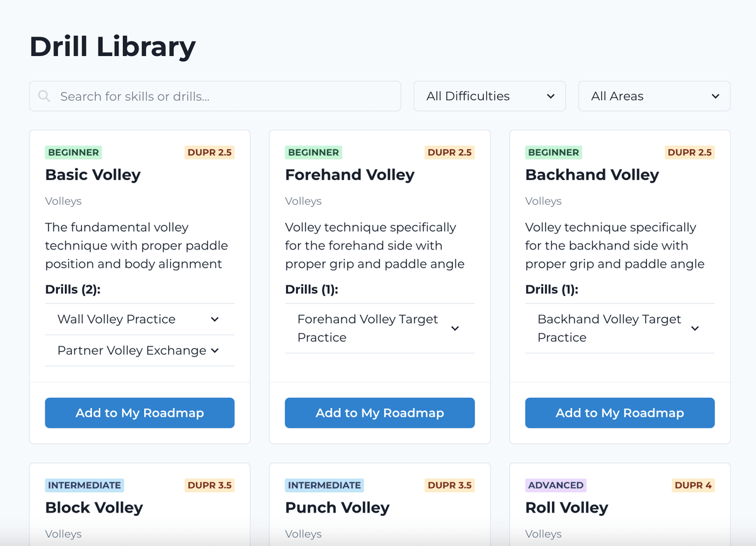Click the search magnifier icon

tap(44, 96)
